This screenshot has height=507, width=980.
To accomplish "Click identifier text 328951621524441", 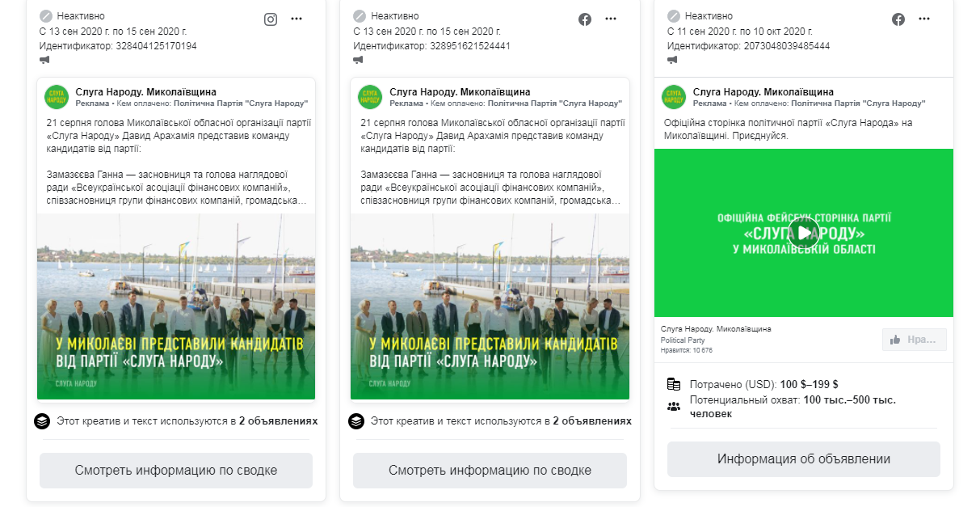I will pyautogui.click(x=469, y=46).
